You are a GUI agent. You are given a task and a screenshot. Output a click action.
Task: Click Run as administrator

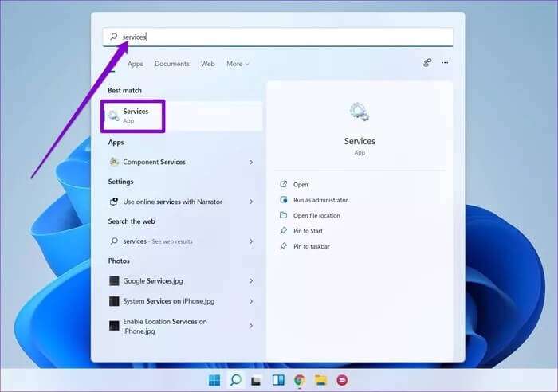coord(320,200)
